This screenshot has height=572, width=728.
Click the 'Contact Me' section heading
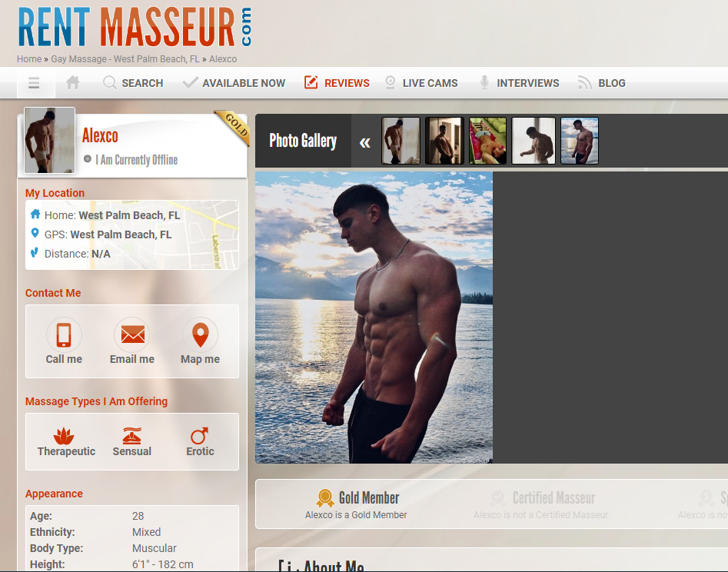click(53, 293)
